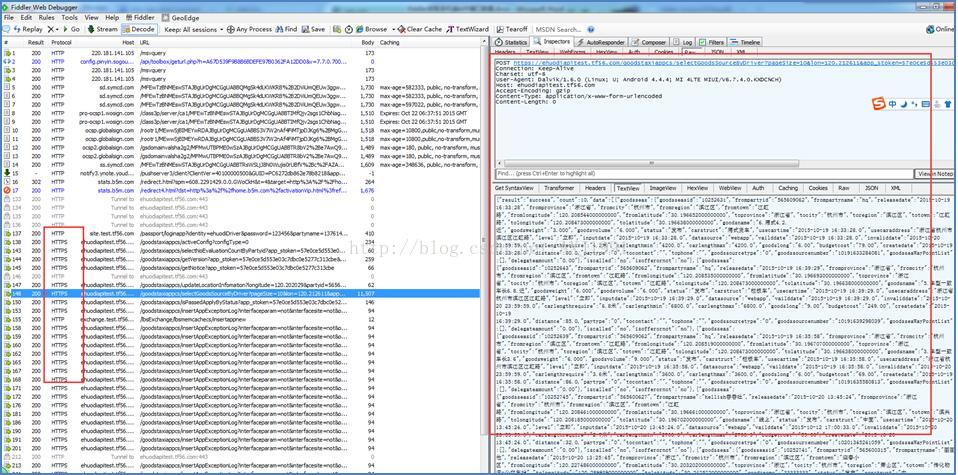
Task: Click the Replay toolbar button
Action: coord(27,29)
